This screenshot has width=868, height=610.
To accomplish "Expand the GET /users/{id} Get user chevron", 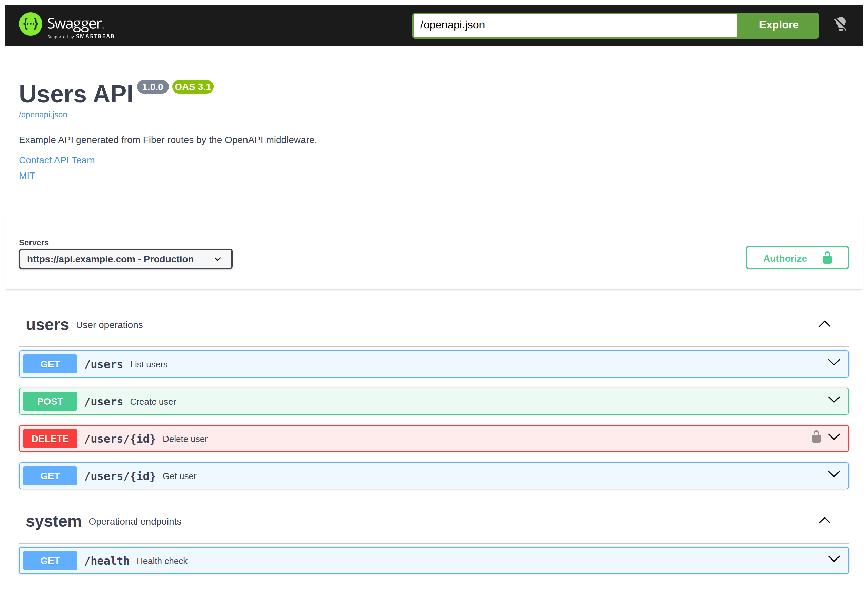I will pyautogui.click(x=834, y=474).
